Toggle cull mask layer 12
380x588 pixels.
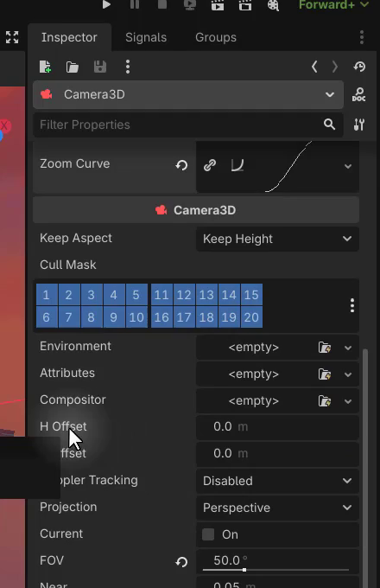[x=184, y=294]
